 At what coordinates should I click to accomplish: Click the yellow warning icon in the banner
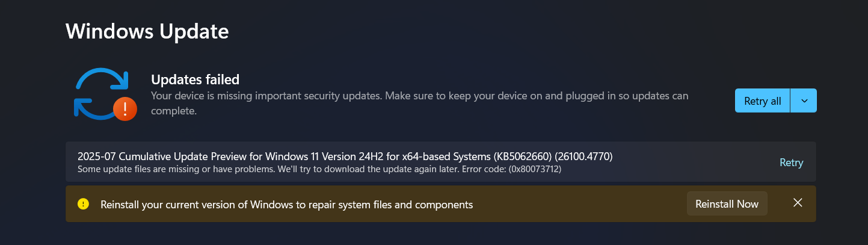(83, 204)
